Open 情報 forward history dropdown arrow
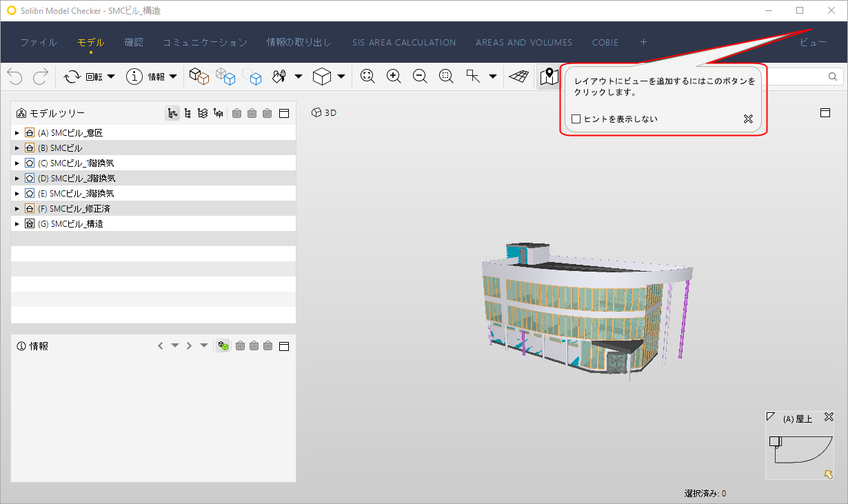848x504 pixels. 204,345
